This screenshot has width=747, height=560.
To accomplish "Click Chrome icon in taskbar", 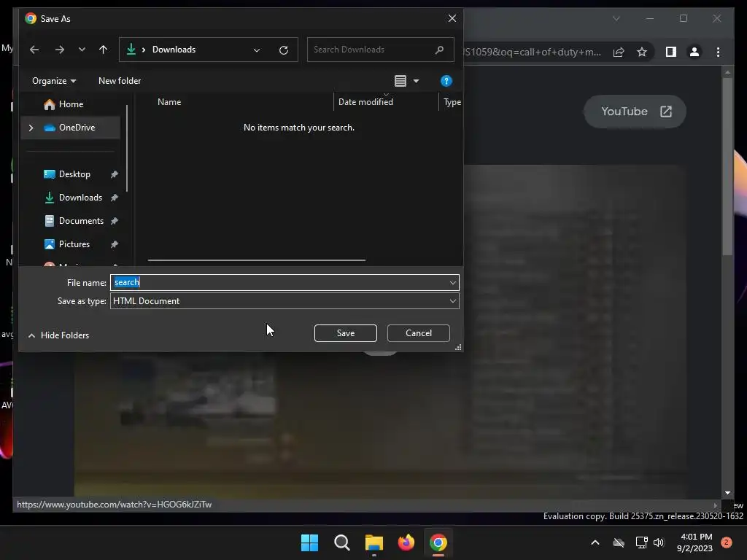I will [438, 542].
